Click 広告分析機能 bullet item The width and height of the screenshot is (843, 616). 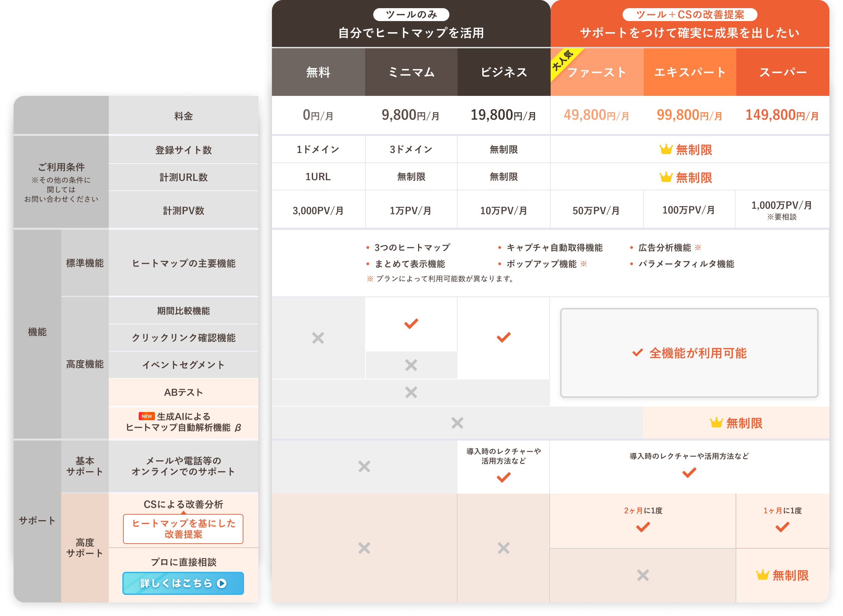(665, 247)
